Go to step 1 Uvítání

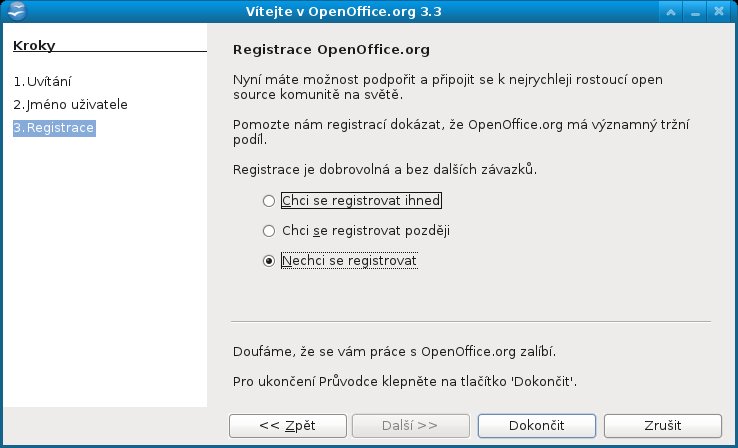pos(42,82)
